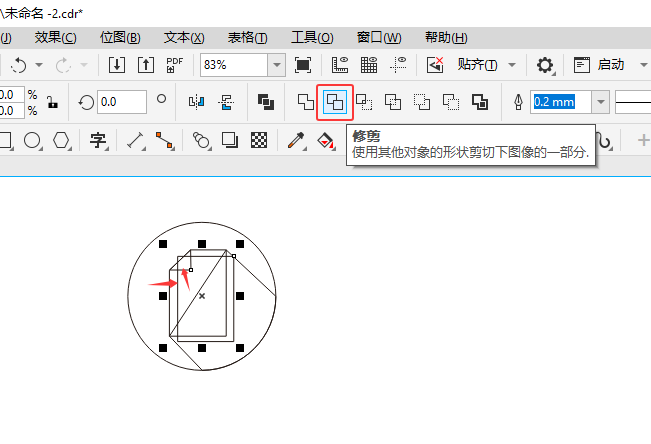Expand the outline width dropdown arrow

(x=600, y=102)
